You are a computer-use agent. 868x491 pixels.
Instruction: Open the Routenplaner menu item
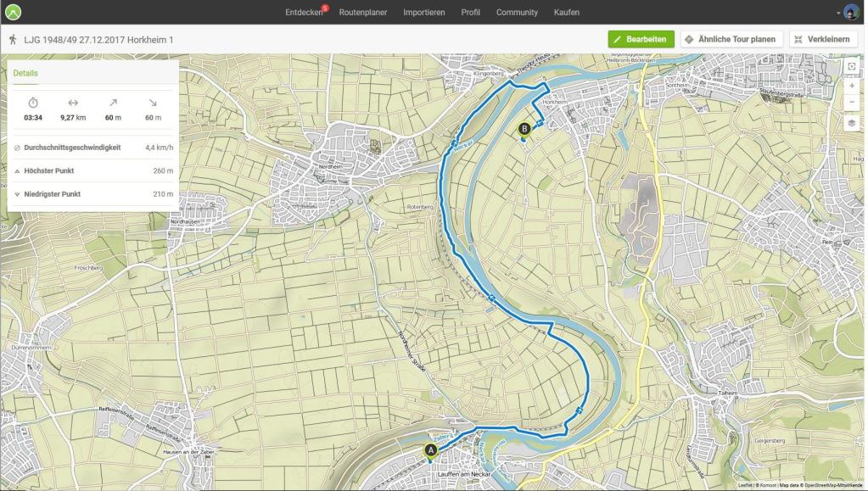click(363, 12)
